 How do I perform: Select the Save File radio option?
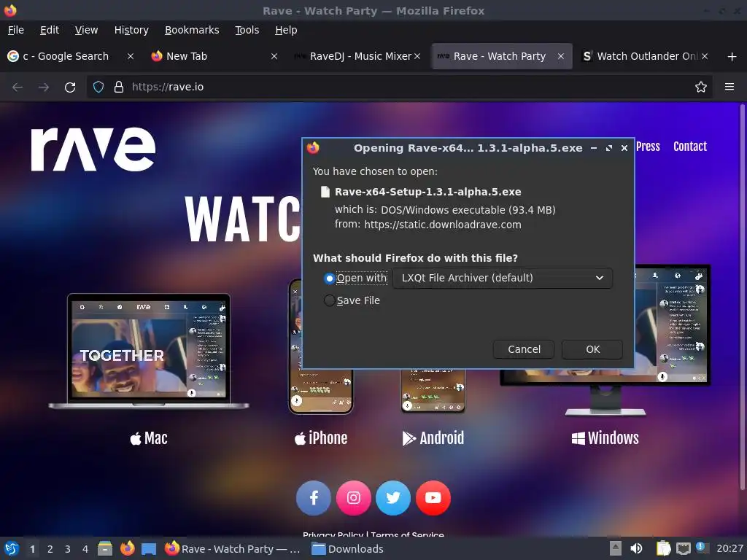pos(329,300)
